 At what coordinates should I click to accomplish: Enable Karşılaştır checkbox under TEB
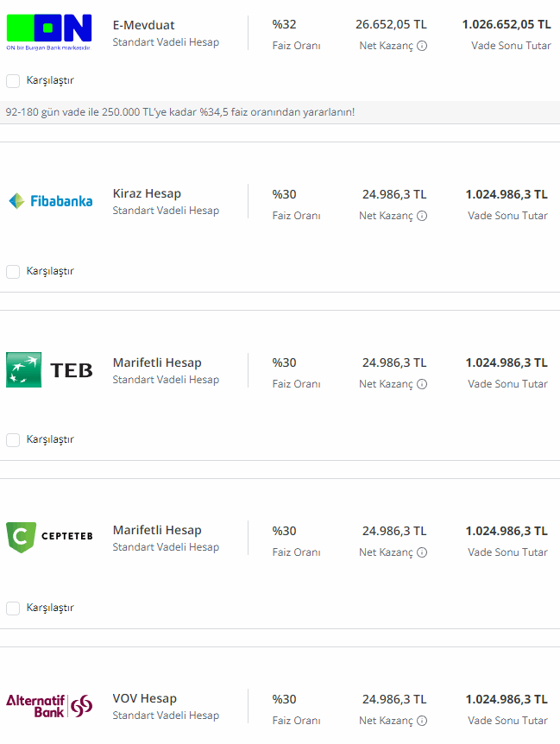(13, 440)
